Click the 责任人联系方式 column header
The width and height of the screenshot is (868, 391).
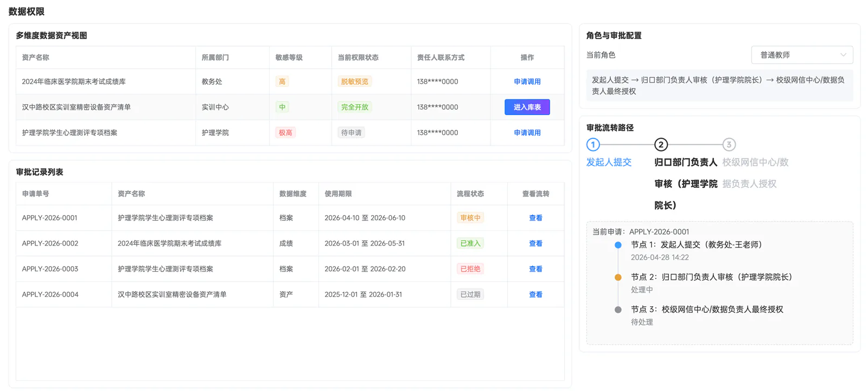[441, 58]
